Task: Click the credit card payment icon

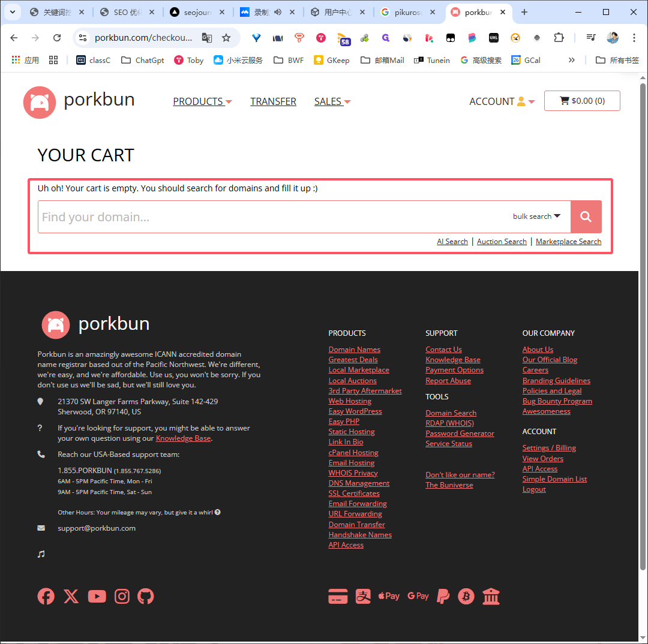Action: coord(338,596)
